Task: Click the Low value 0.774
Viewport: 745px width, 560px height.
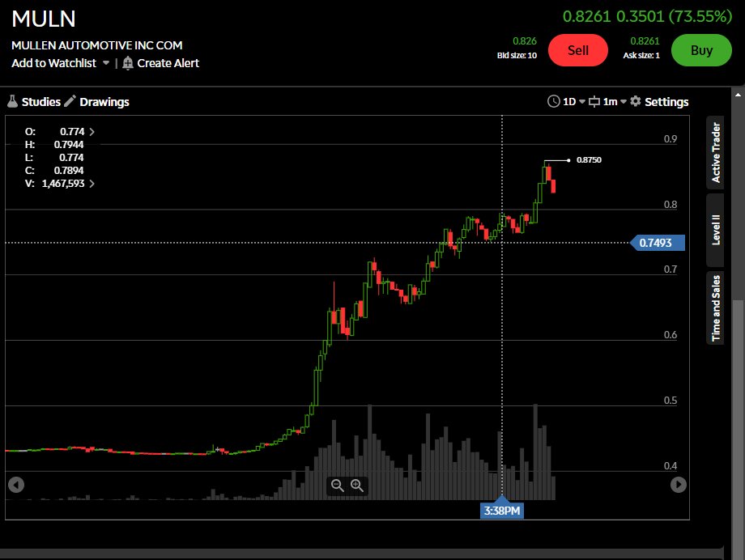Action: pyautogui.click(x=71, y=157)
